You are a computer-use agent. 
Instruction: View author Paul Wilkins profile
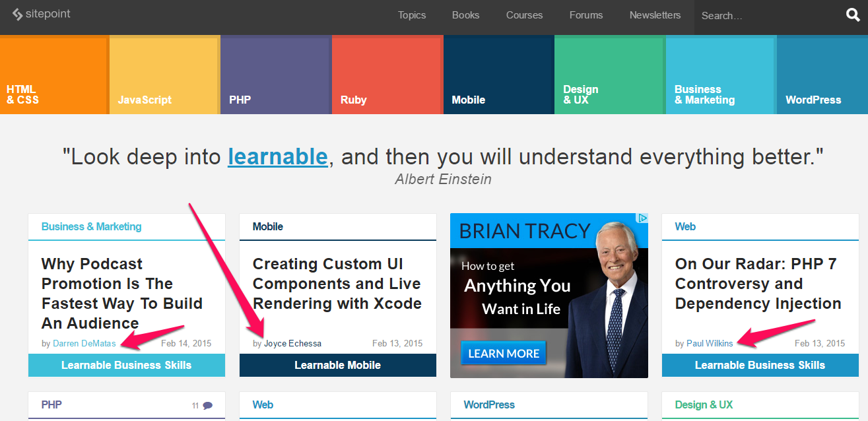(710, 343)
